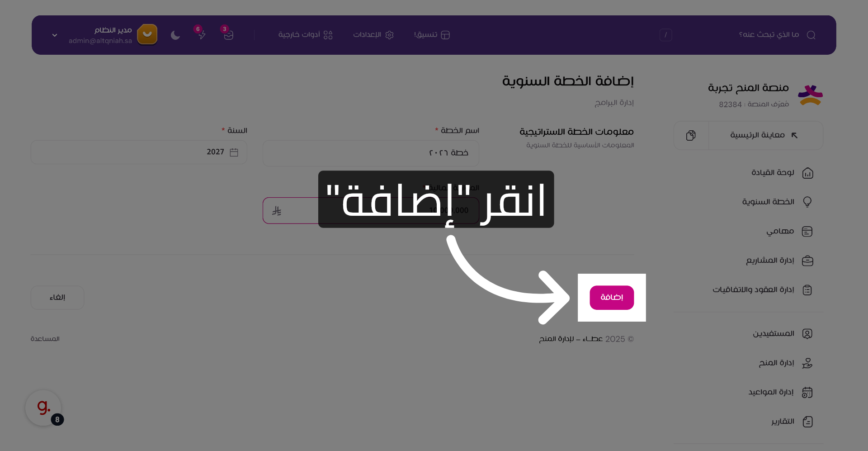Click the المستفيدين beneficiaries icon

click(808, 333)
